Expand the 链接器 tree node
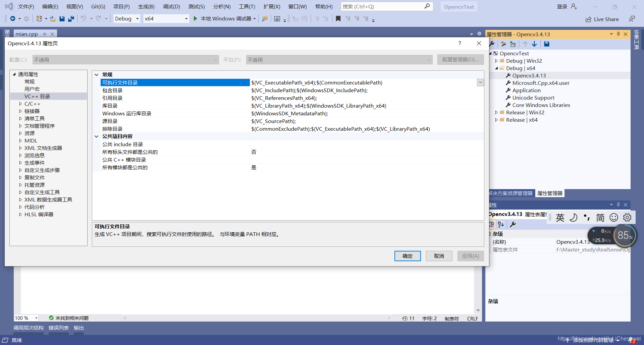Screen dimensions: 644x345 pos(20,111)
